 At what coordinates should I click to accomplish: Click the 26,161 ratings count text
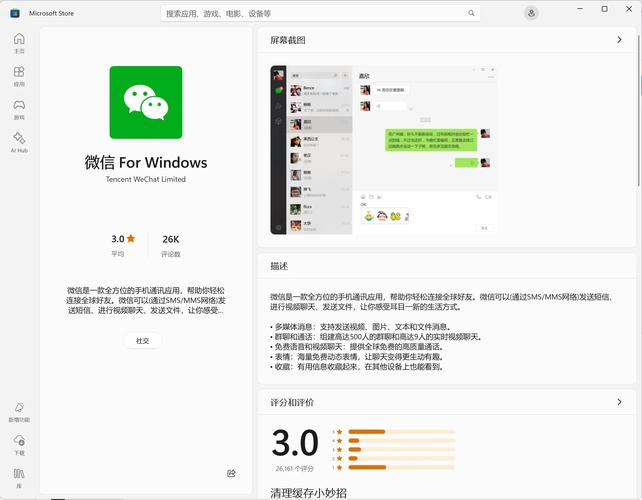point(294,468)
